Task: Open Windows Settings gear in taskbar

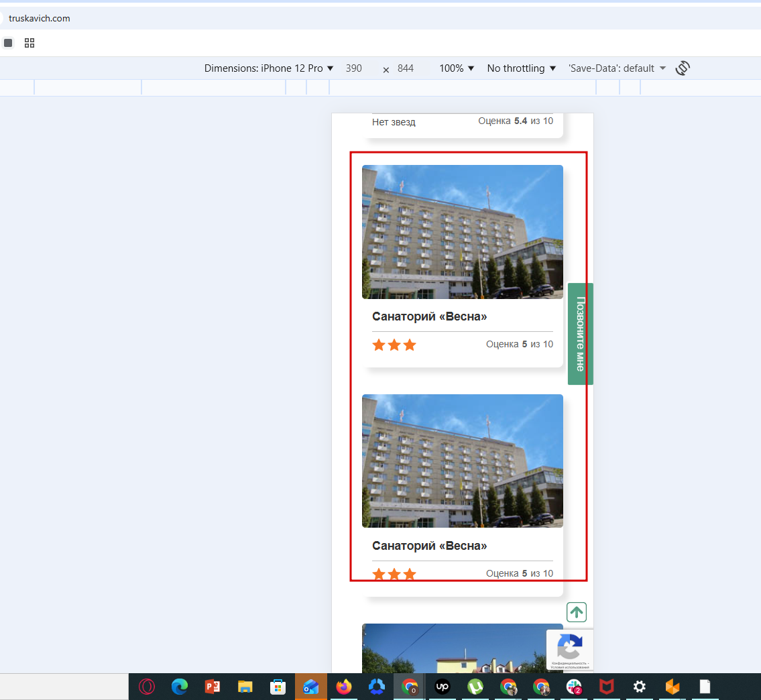Action: 640,687
